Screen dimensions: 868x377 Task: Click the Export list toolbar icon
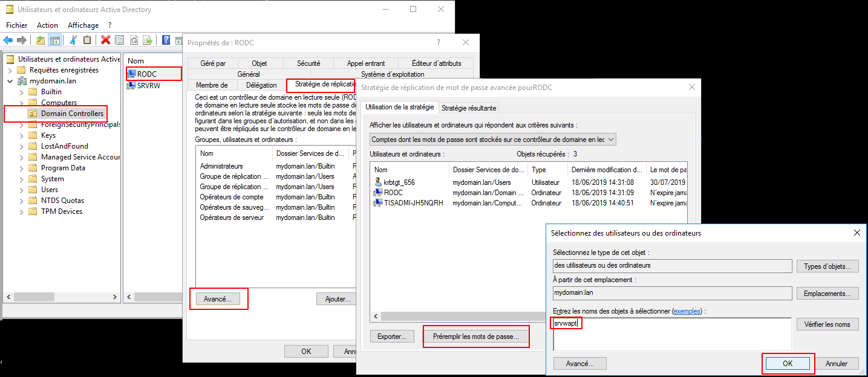tap(147, 40)
